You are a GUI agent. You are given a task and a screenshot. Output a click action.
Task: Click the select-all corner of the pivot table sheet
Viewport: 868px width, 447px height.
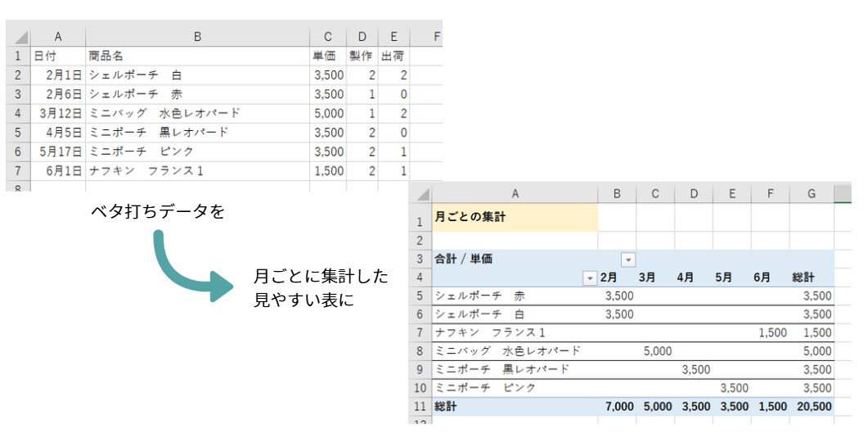tap(421, 194)
